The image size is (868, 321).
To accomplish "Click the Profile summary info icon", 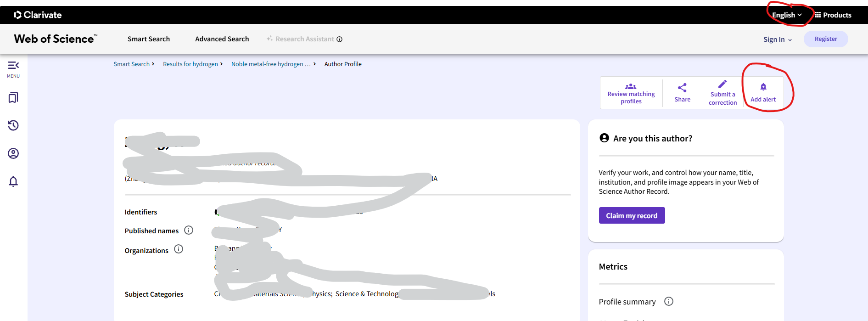I will coord(669,301).
